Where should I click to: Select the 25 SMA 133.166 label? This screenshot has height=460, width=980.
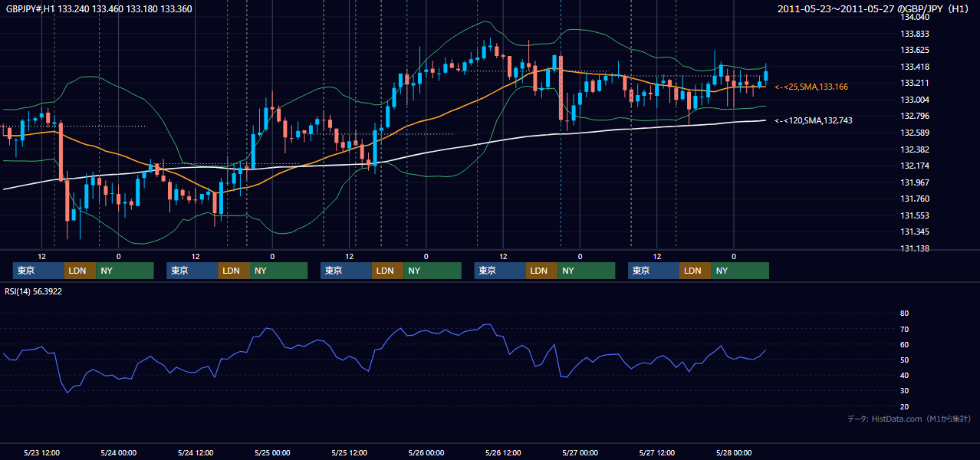click(x=811, y=87)
